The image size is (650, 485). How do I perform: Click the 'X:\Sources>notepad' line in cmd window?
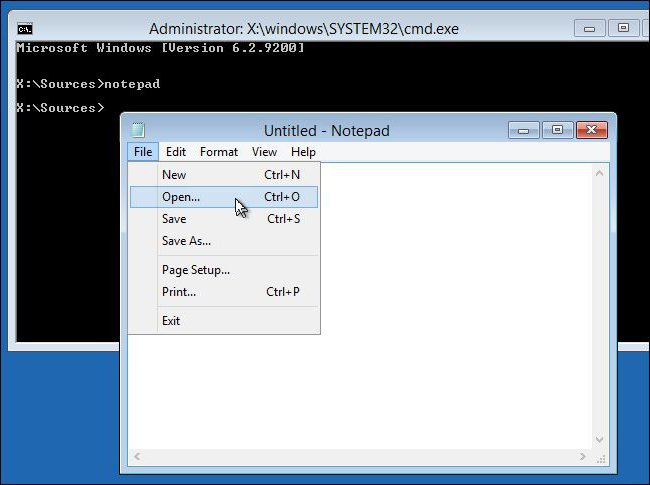[88, 84]
